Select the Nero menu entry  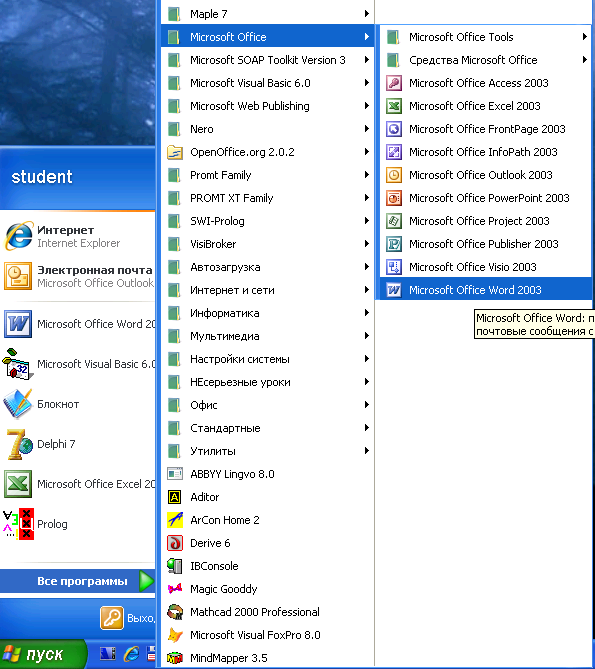(267, 129)
